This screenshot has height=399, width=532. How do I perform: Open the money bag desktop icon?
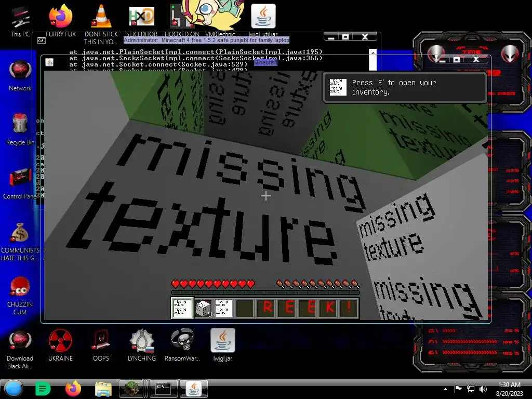(x=20, y=241)
